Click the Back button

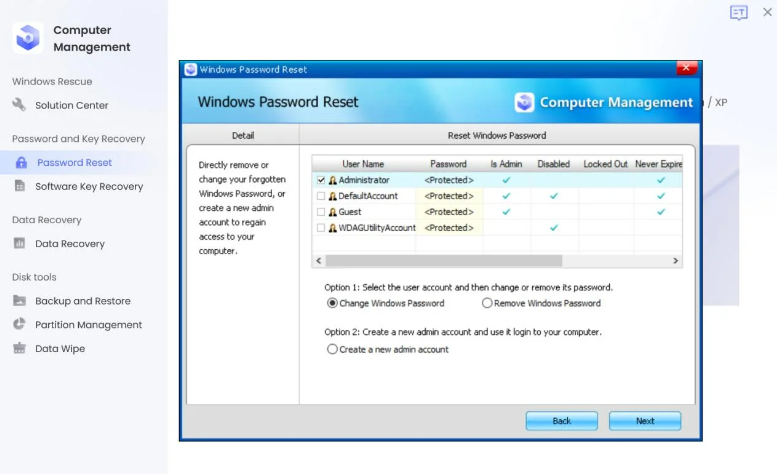point(561,421)
